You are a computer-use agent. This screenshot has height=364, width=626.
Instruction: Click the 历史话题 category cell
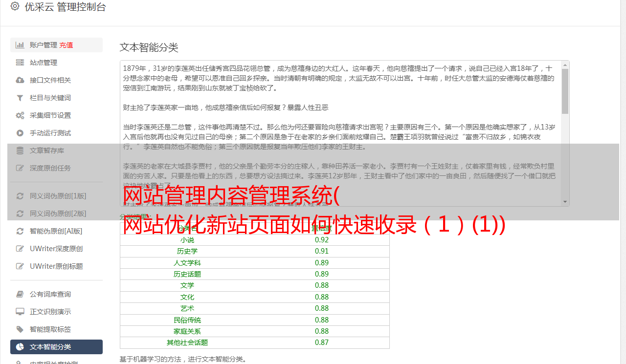click(187, 274)
